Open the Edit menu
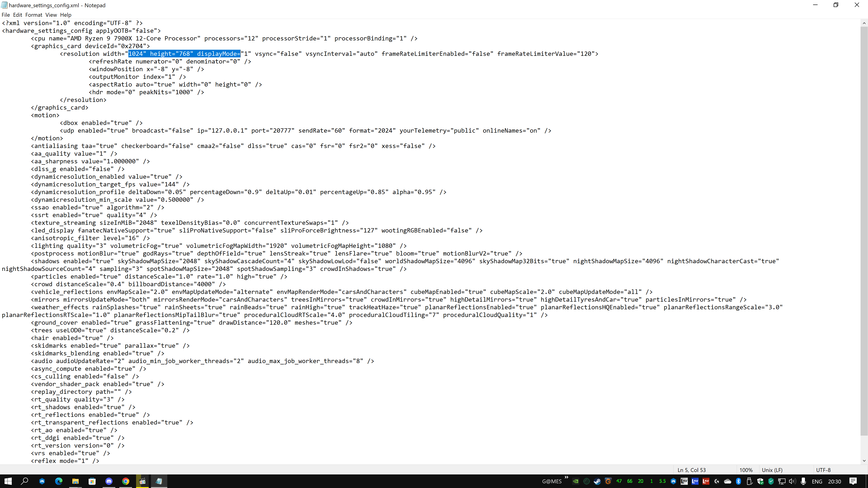 (x=18, y=15)
